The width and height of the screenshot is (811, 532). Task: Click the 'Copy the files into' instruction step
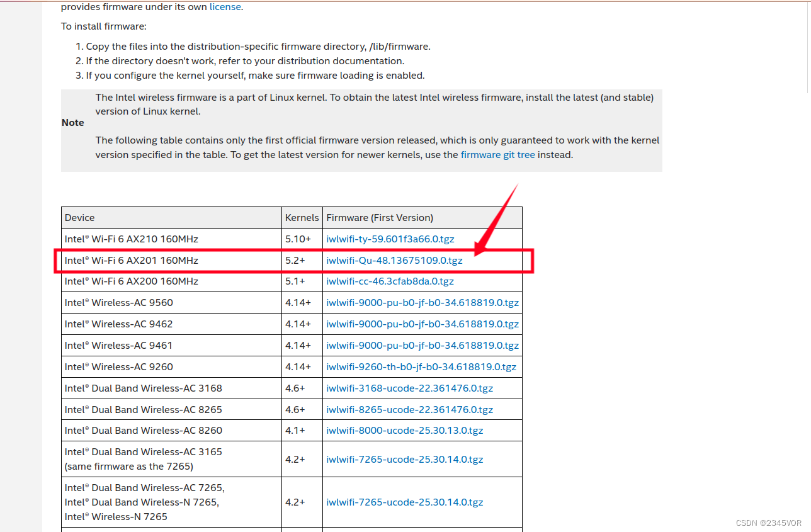point(258,47)
